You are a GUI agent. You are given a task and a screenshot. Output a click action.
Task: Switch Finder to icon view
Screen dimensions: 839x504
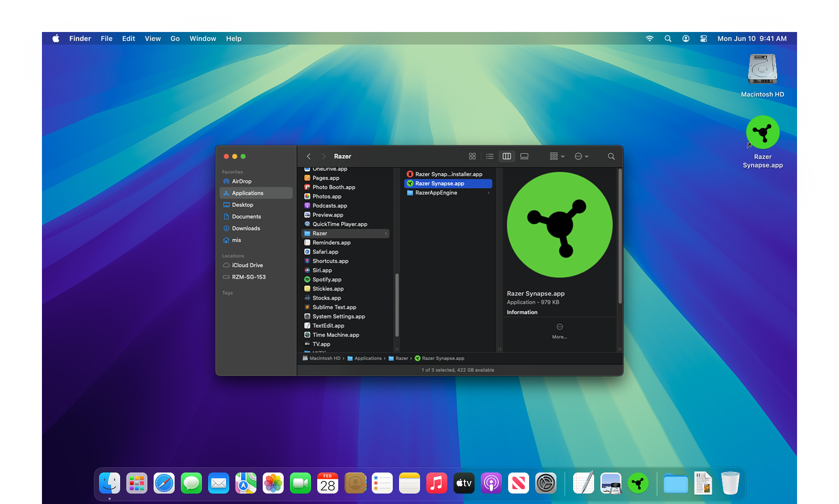click(472, 156)
